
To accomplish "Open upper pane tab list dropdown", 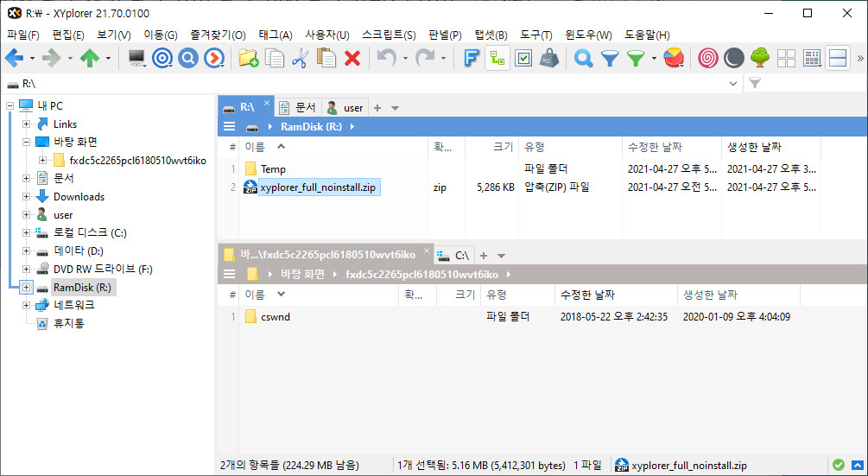I will click(395, 108).
